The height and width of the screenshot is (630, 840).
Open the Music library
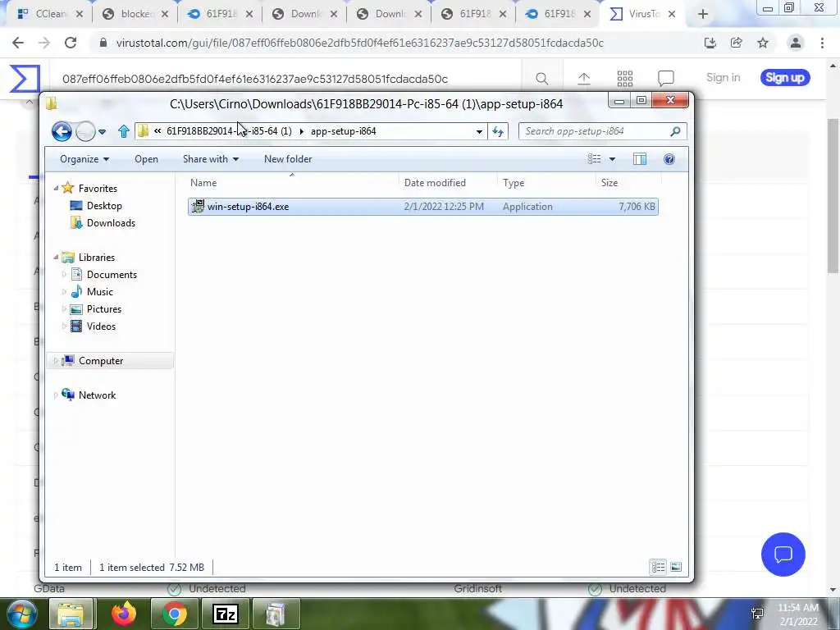click(99, 292)
